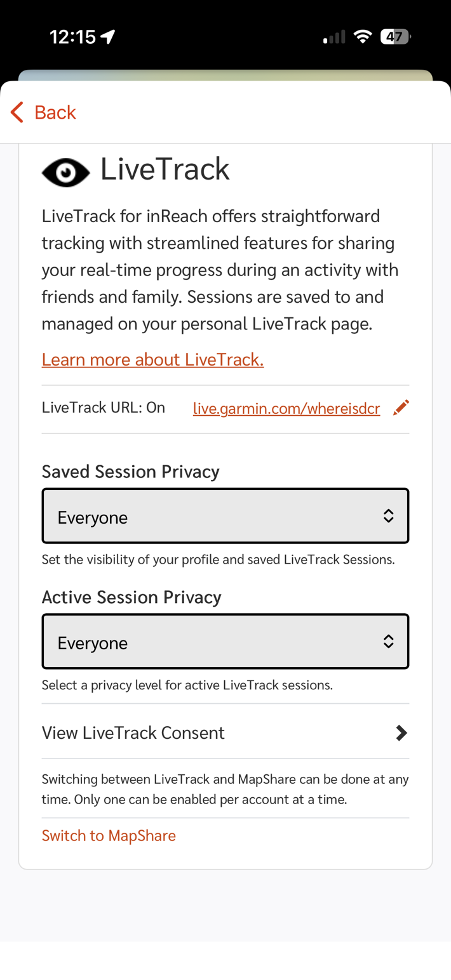
Task: Open the Saved Session Privacy dropdown
Action: (225, 516)
